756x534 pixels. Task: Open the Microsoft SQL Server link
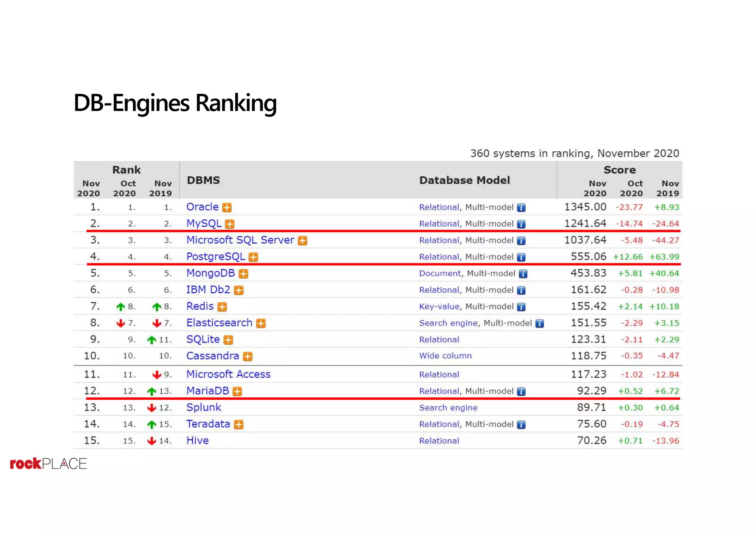pos(240,240)
